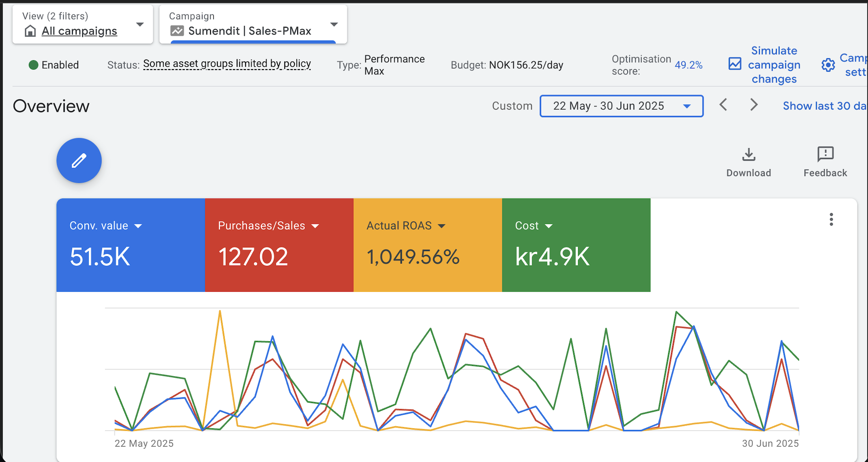The width and height of the screenshot is (868, 462).
Task: Click the home icon beside All campaigns
Action: pos(30,31)
